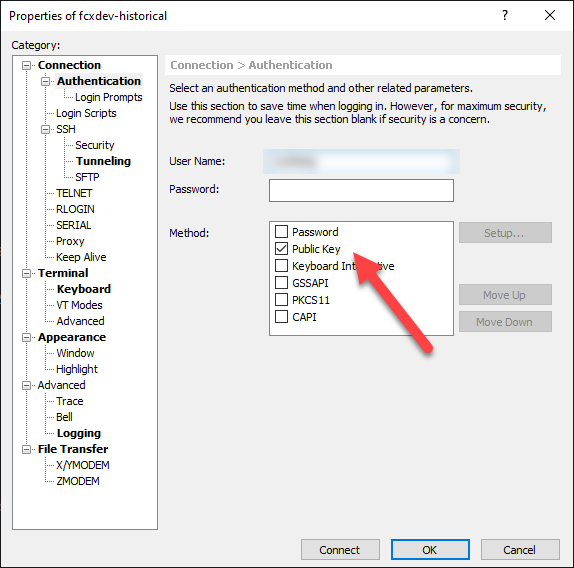This screenshot has width=574, height=568.
Task: Select the File Transfer category
Action: [x=73, y=449]
